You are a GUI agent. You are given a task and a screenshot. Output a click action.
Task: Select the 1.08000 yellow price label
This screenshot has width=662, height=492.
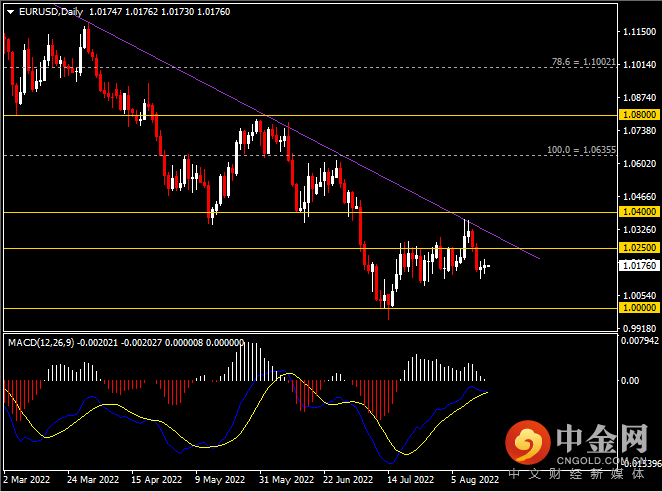639,115
